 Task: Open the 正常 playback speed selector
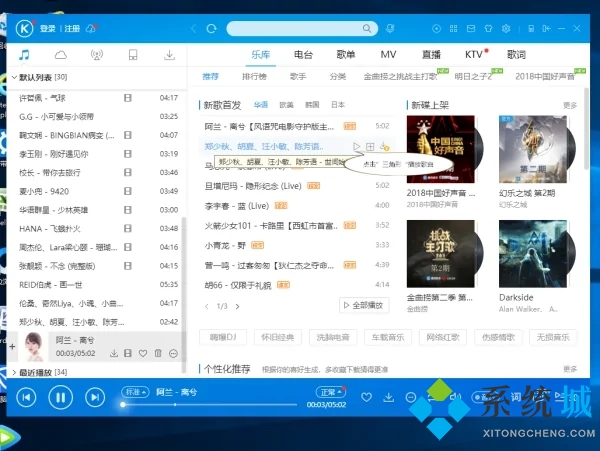coord(330,391)
